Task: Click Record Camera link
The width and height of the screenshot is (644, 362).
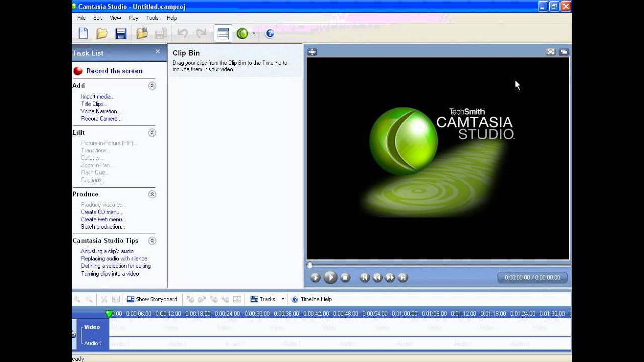Action: [101, 119]
